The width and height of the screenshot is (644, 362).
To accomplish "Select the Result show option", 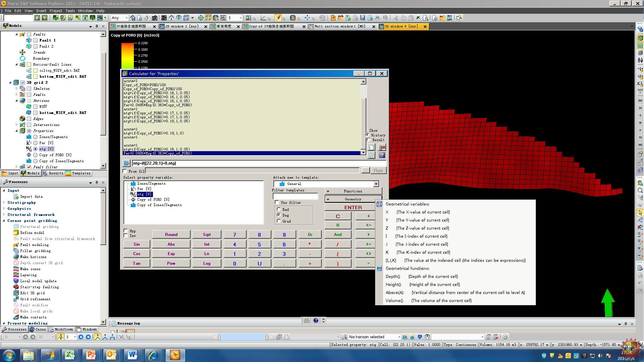I will coord(369,140).
